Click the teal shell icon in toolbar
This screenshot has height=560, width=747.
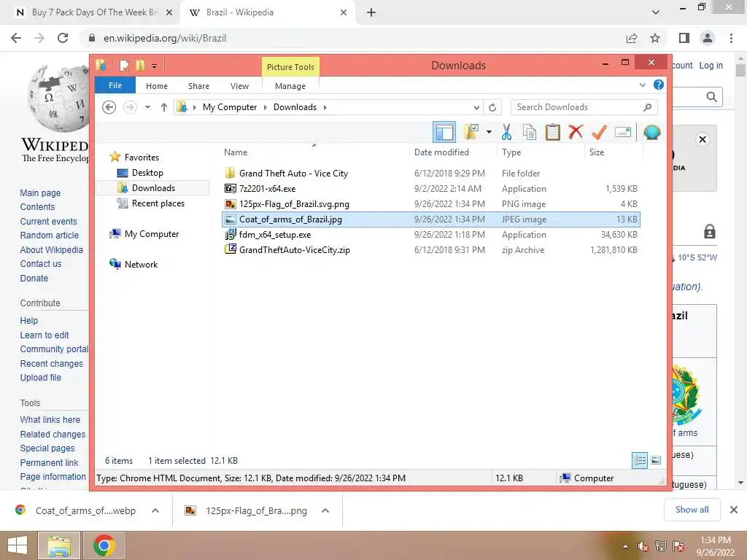click(x=651, y=132)
